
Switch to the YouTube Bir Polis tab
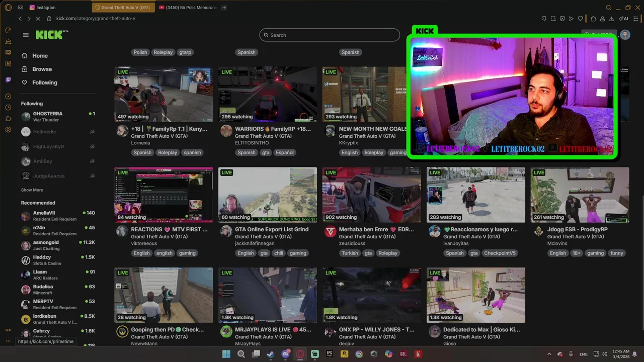click(x=188, y=8)
